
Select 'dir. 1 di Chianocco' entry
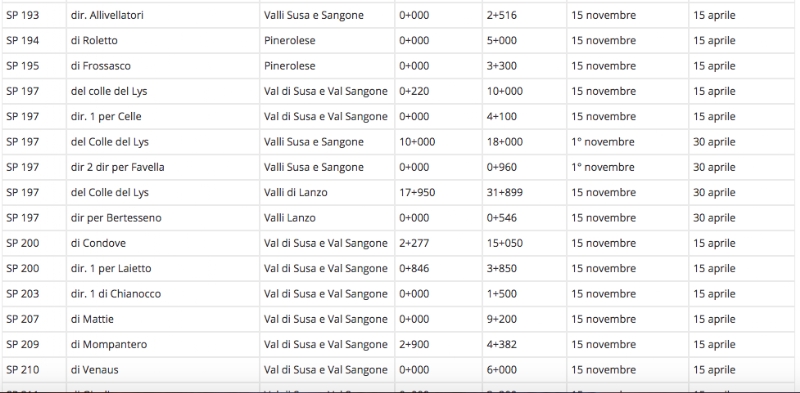click(x=115, y=294)
